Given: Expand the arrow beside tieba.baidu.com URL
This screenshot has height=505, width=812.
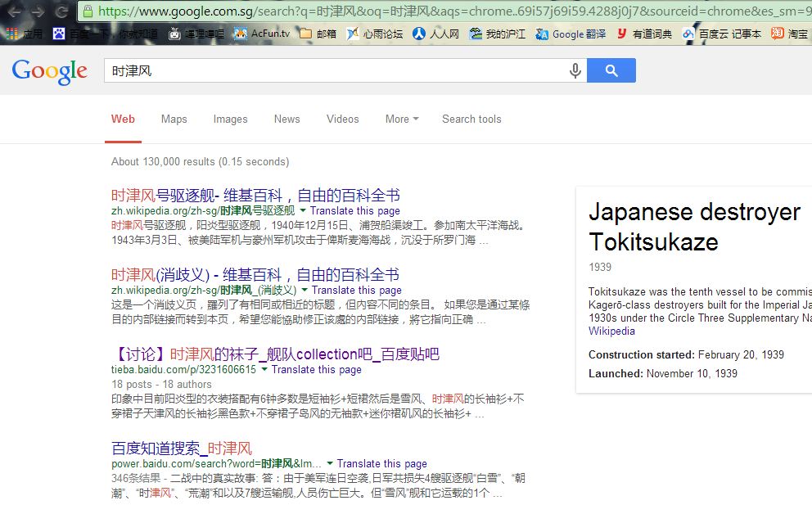Looking at the screenshot, I should 264,369.
